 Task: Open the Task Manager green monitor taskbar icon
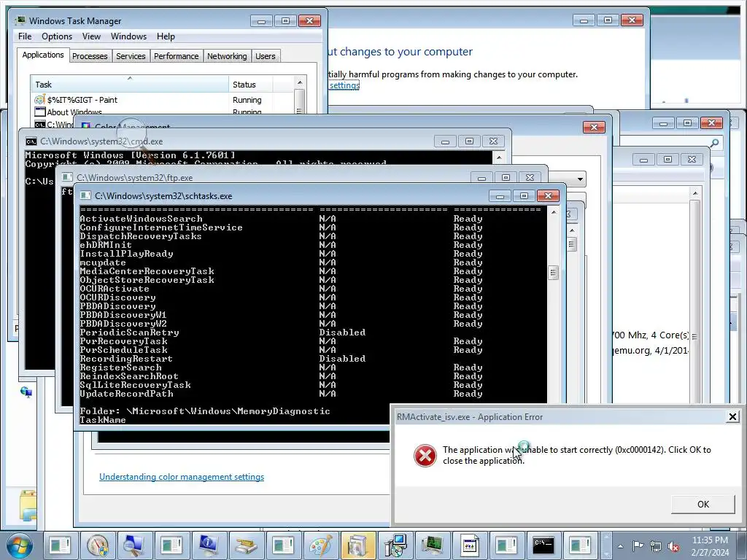tap(432, 545)
